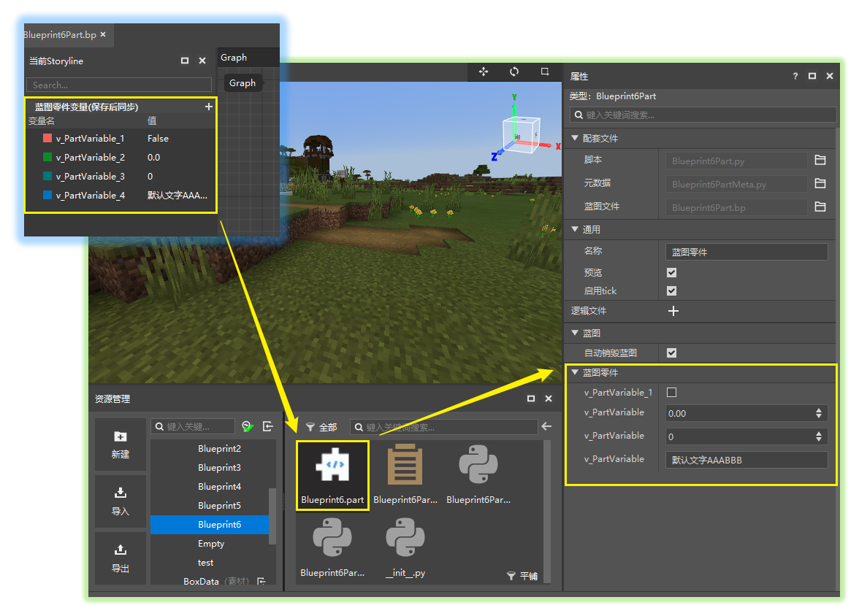Add a 逻辑文件 with the plus icon
The image size is (859, 616).
[x=673, y=311]
